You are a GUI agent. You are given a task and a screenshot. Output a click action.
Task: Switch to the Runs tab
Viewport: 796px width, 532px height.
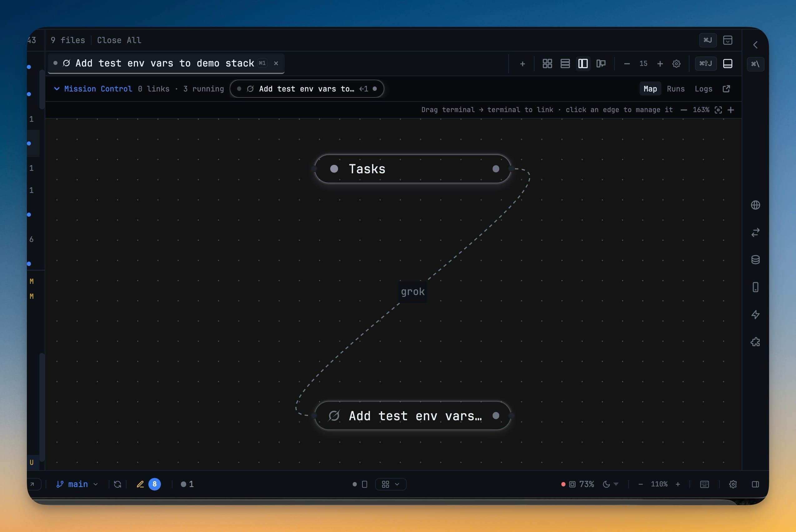(x=675, y=89)
